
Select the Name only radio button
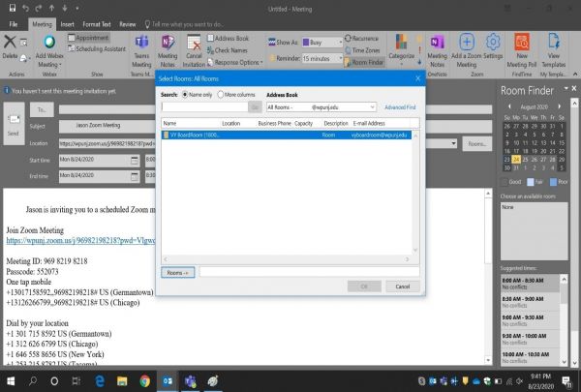click(x=184, y=95)
